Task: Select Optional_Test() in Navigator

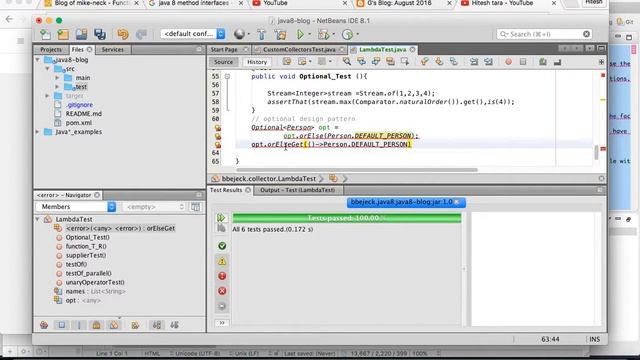Action: pos(87,237)
